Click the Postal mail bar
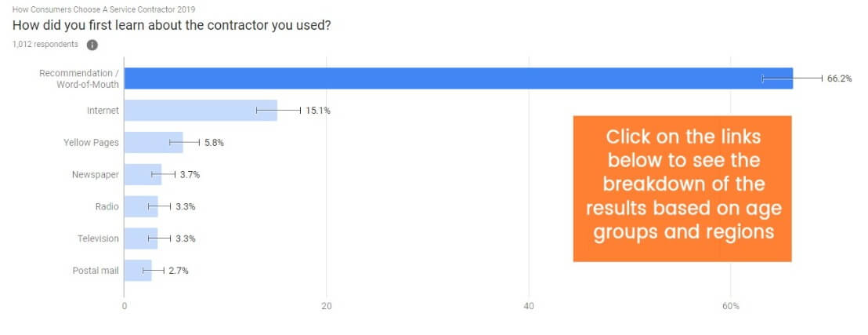Image resolution: width=868 pixels, height=335 pixels. (x=138, y=270)
